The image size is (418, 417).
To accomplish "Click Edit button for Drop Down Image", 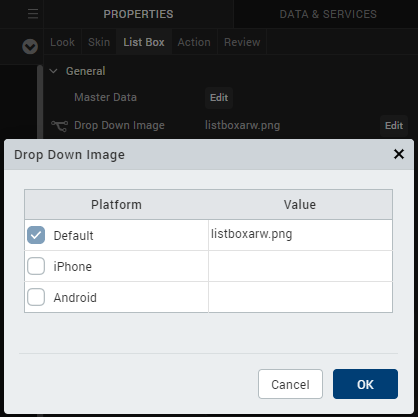I will pos(394,126).
